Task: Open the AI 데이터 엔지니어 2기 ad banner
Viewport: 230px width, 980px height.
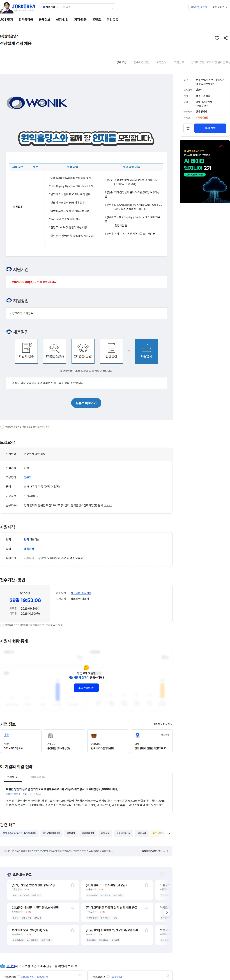Action: pyautogui.click(x=204, y=172)
